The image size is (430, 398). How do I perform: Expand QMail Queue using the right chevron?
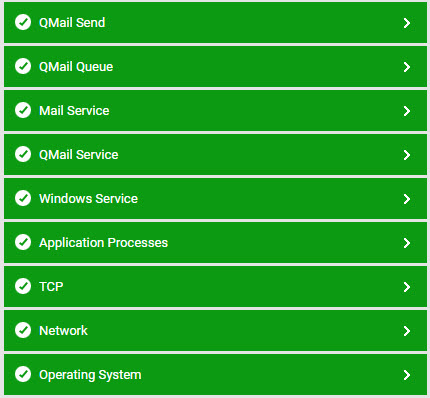407,67
